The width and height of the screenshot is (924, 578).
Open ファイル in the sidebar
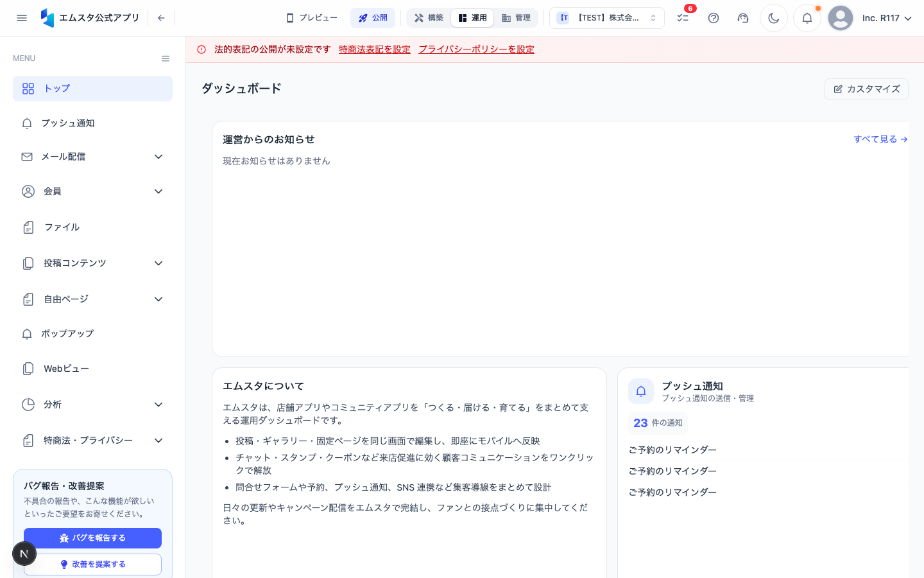coord(92,227)
